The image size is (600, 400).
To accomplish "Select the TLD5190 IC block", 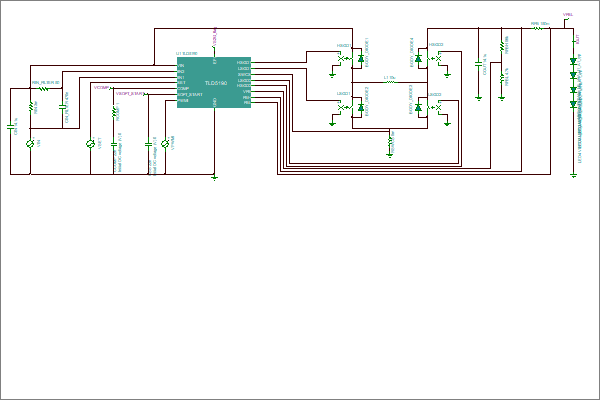I will tap(214, 83).
